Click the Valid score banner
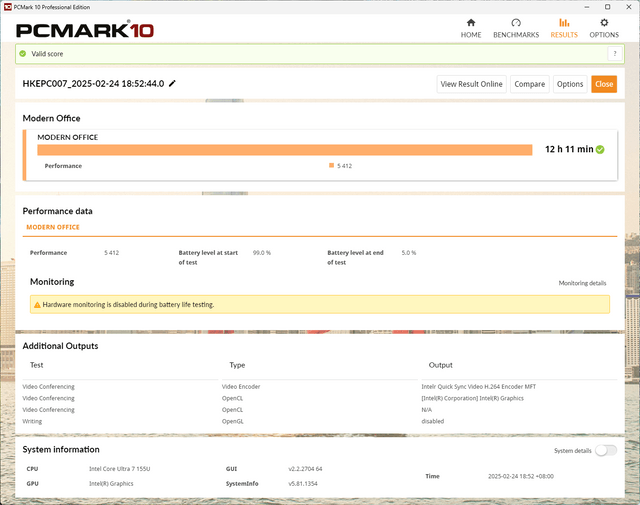 (x=320, y=53)
